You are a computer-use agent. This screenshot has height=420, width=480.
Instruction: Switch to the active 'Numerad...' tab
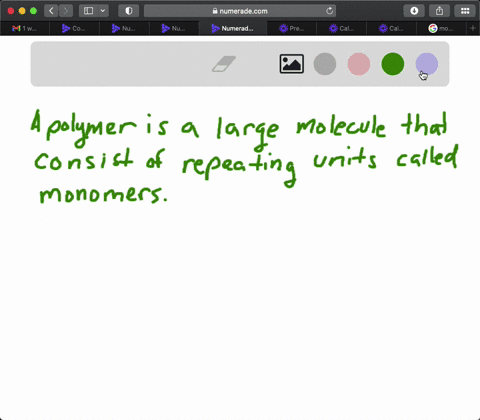click(233, 29)
